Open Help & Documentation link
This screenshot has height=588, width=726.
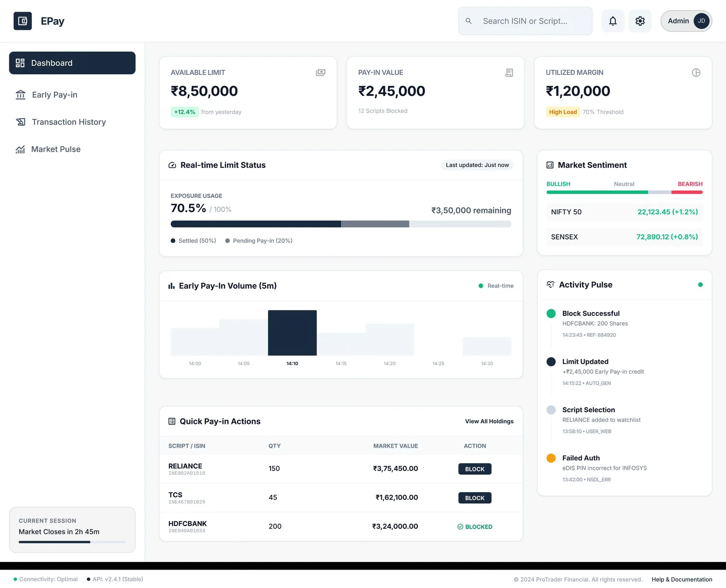(682, 579)
